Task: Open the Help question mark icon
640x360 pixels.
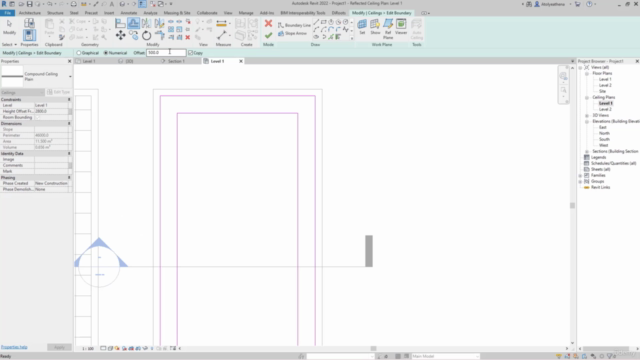Action: [589, 4]
